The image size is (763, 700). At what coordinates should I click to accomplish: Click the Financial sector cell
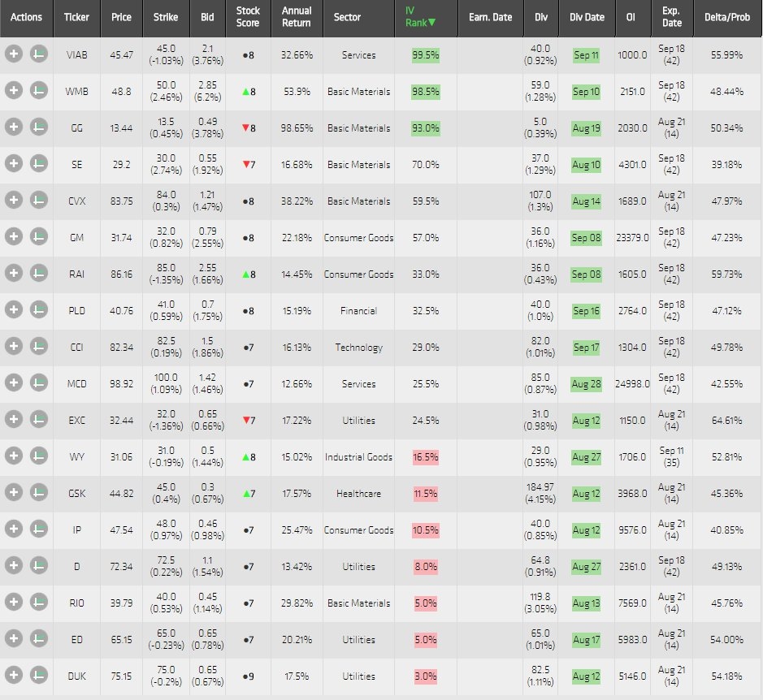[x=358, y=311]
